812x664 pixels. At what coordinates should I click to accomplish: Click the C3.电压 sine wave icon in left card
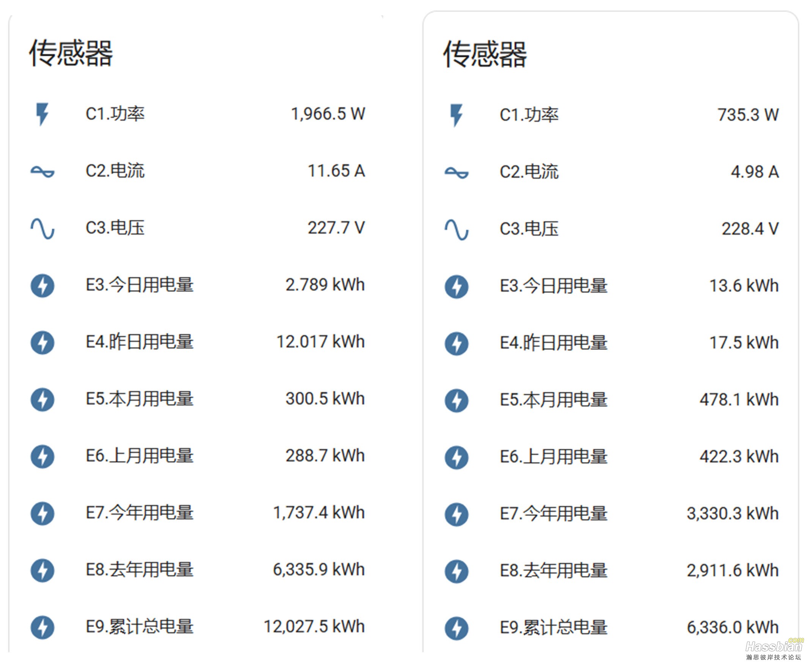tap(42, 229)
